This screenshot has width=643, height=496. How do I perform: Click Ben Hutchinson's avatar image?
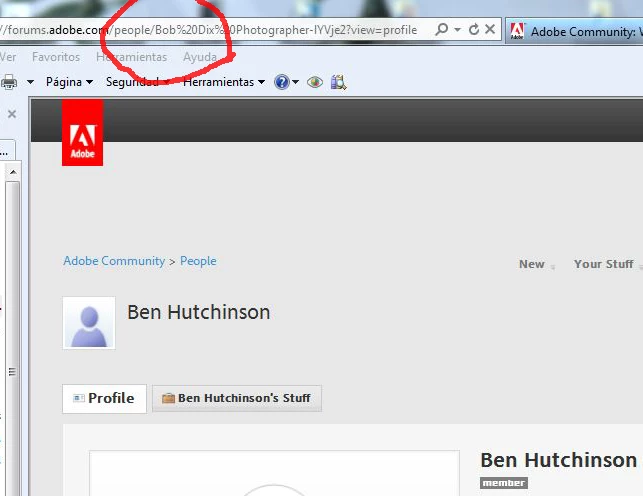tap(89, 323)
